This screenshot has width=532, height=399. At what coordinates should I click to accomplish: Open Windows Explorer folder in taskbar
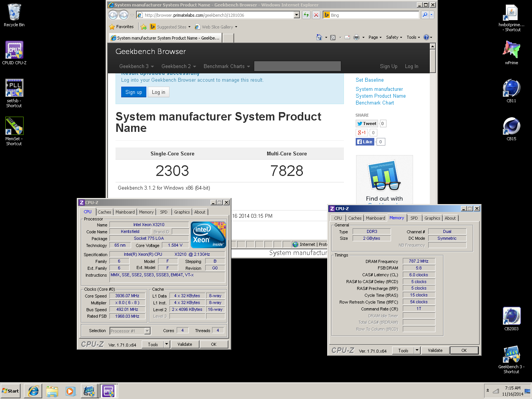coord(52,391)
